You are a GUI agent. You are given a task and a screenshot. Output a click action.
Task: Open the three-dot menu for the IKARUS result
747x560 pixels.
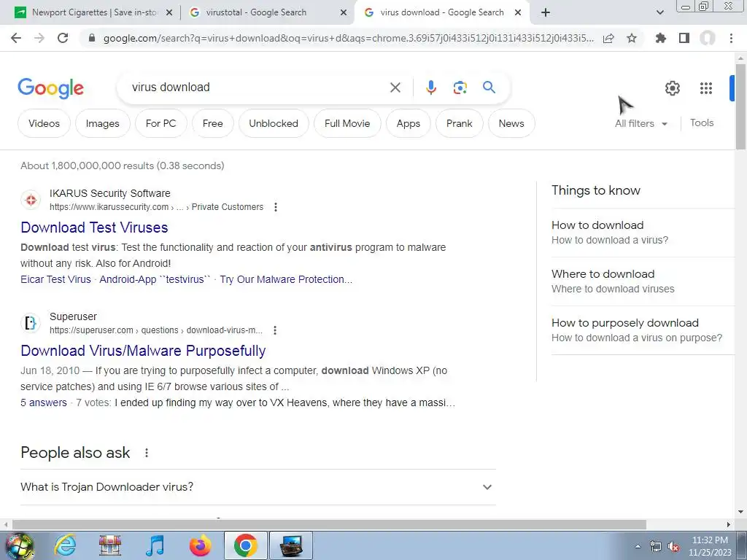coord(275,207)
